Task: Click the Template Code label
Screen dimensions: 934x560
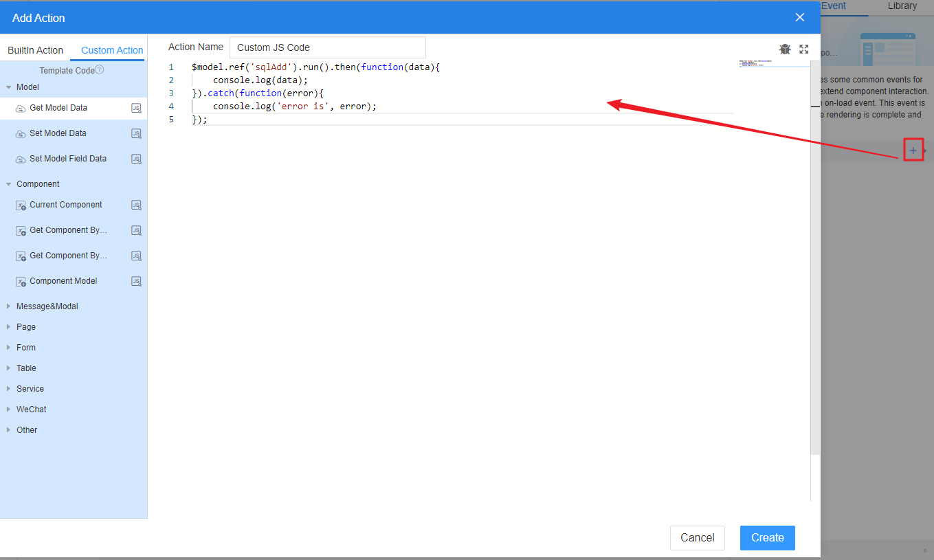Action: click(67, 71)
